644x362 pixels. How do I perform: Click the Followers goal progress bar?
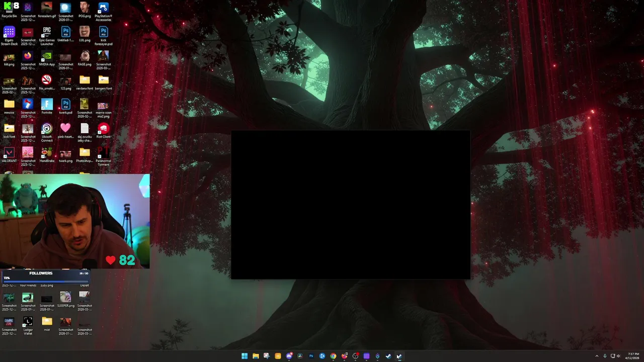(x=45, y=276)
